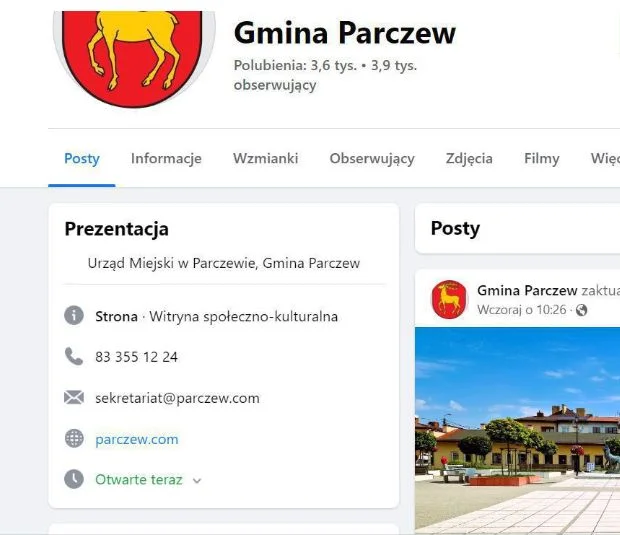Image resolution: width=620 pixels, height=535 pixels.
Task: Click the phone handset icon
Action: [x=74, y=356]
